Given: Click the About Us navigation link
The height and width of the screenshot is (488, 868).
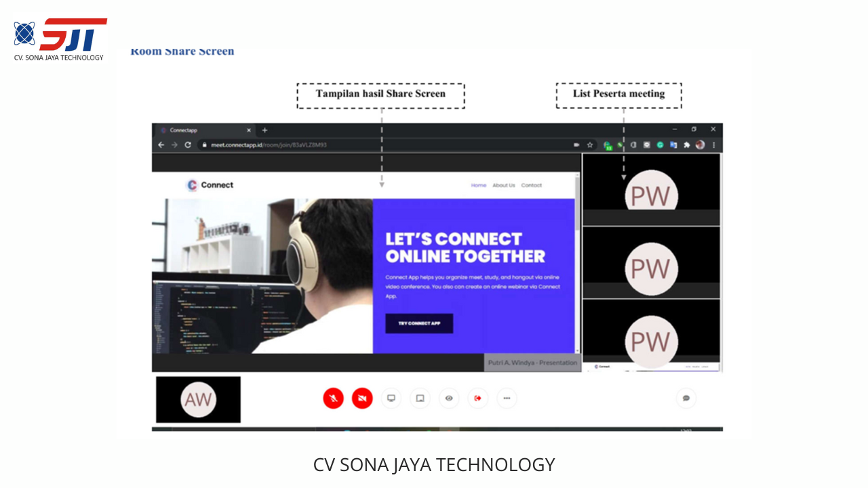Looking at the screenshot, I should click(503, 185).
